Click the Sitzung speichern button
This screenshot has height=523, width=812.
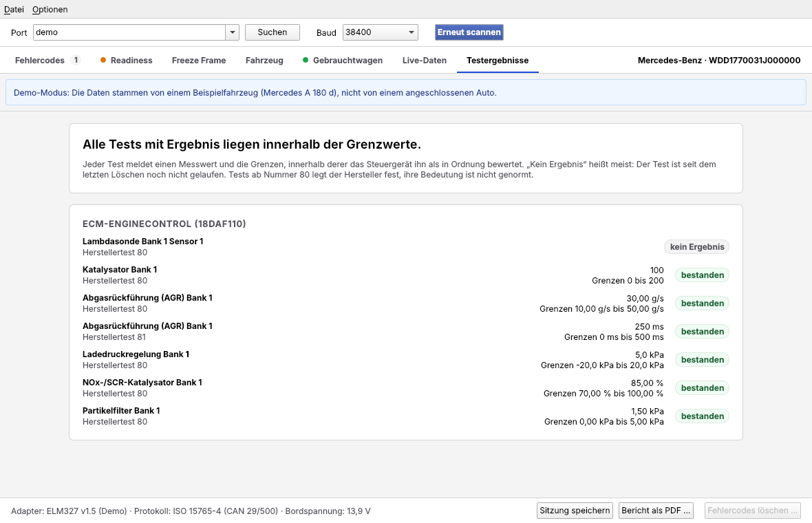(575, 511)
